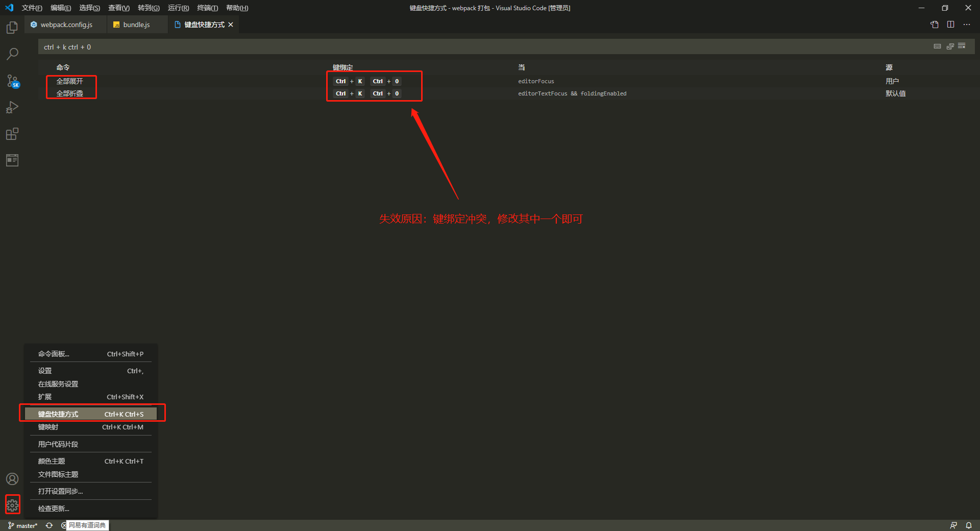Click the 源 column header
The width and height of the screenshot is (980, 531).
coord(889,67)
